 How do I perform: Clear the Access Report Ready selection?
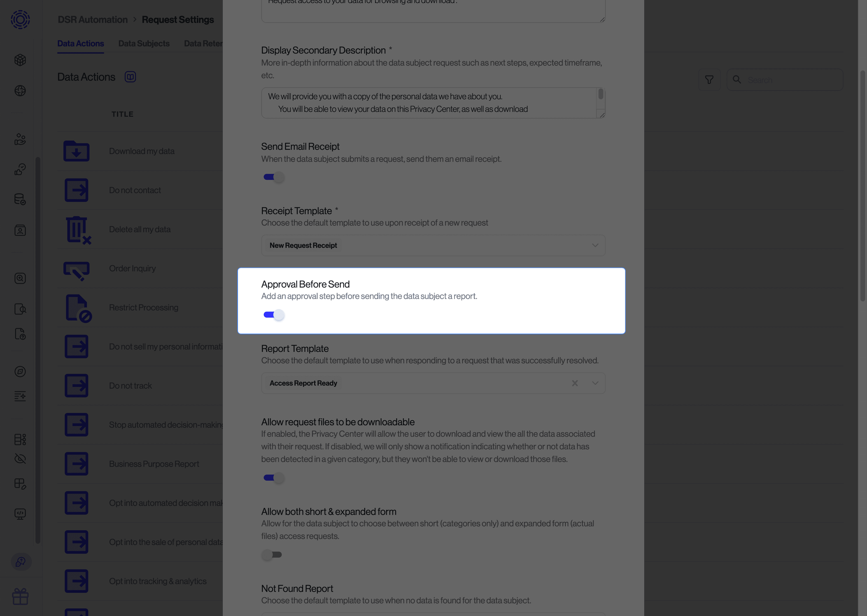575,383
